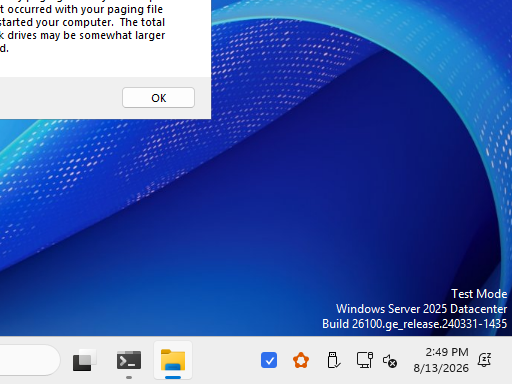Open File Explorer from the taskbar
The image size is (512, 384).
(173, 360)
